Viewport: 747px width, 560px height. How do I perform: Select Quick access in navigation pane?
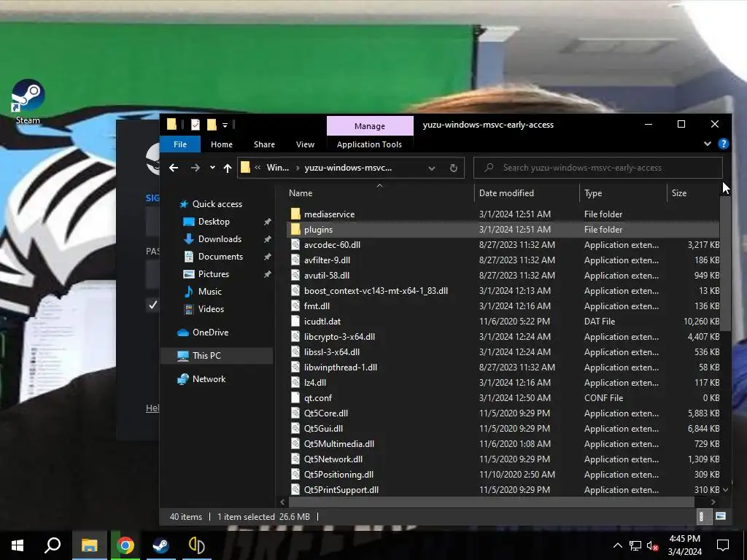217,204
